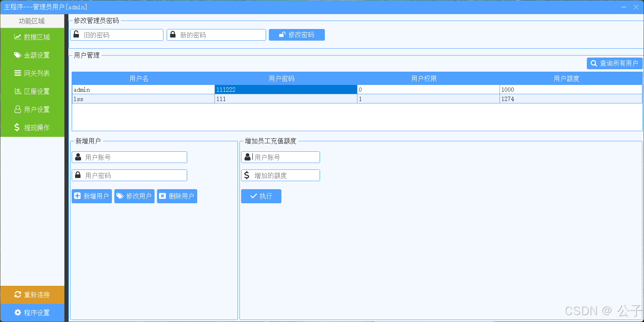Image resolution: width=644 pixels, height=322 pixels.
Task: Select the permission cell 1 in lss row
Action: click(x=428, y=99)
